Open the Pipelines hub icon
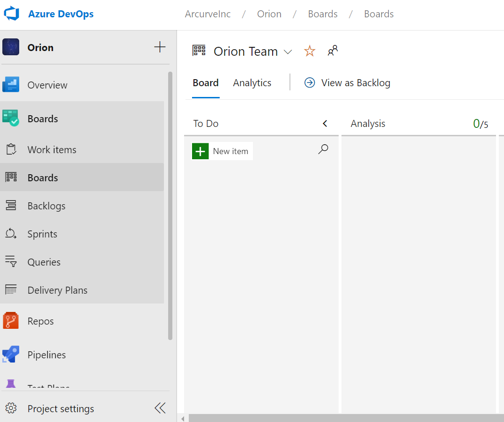The image size is (504, 422). click(11, 355)
